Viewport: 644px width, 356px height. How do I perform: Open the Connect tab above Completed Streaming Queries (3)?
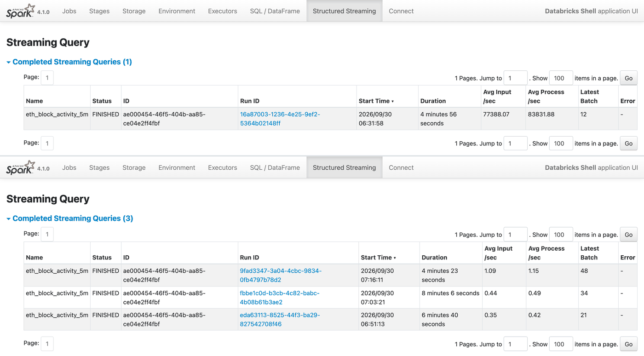(401, 167)
